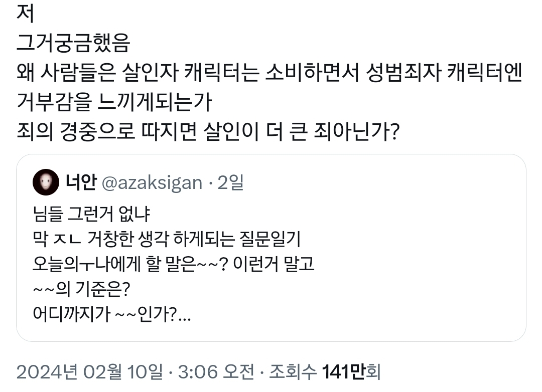This screenshot has width=542, height=392.
Task: Click the first tweet line 저
Action: tap(25, 14)
